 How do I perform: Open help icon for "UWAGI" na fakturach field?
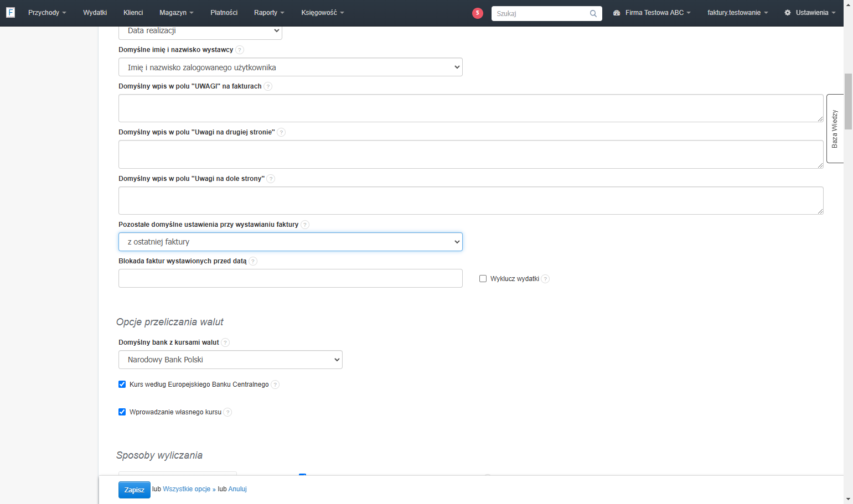coord(268,86)
